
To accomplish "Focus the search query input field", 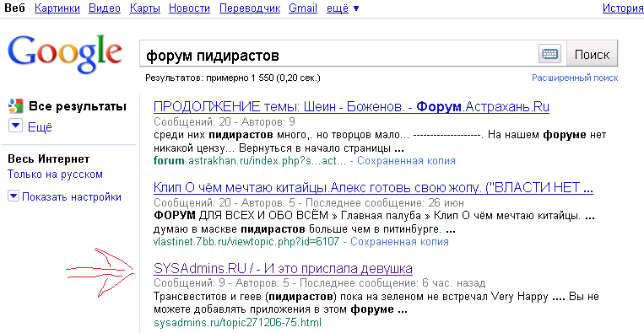I will click(338, 54).
